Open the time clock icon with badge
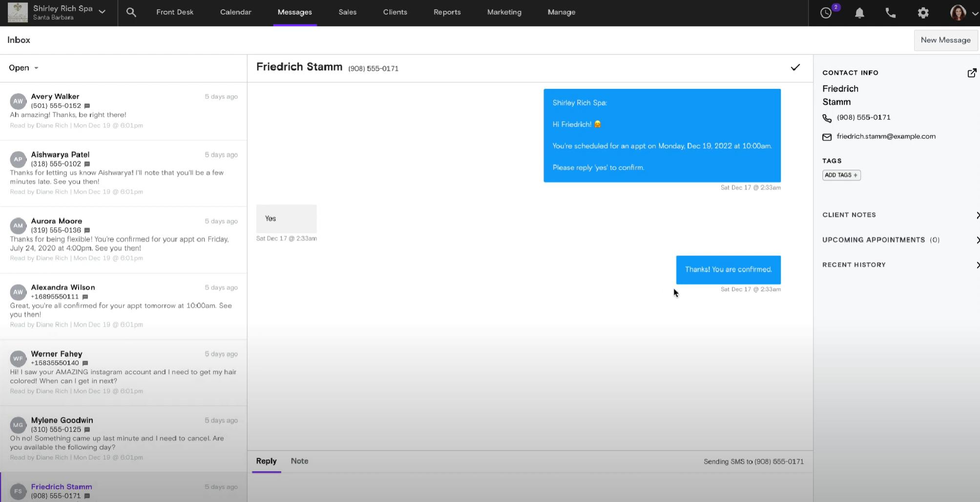This screenshot has height=502, width=980. pos(827,13)
